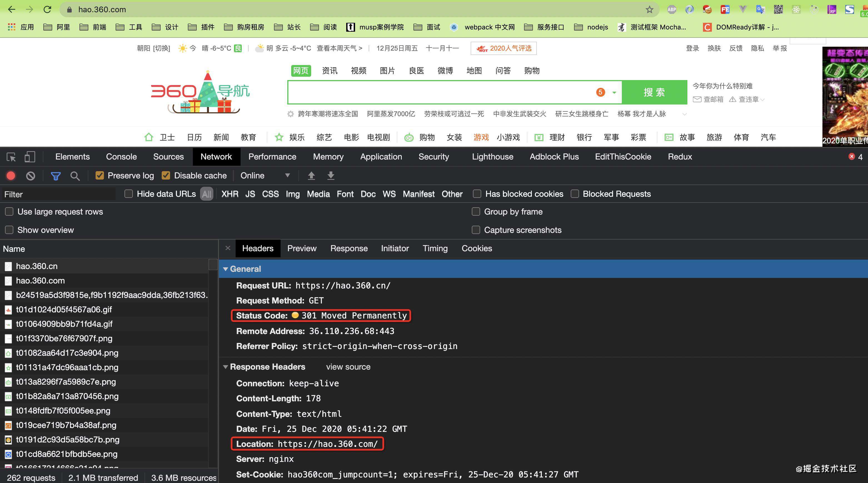The image size is (868, 483).
Task: Open network search magnifier icon
Action: (75, 176)
